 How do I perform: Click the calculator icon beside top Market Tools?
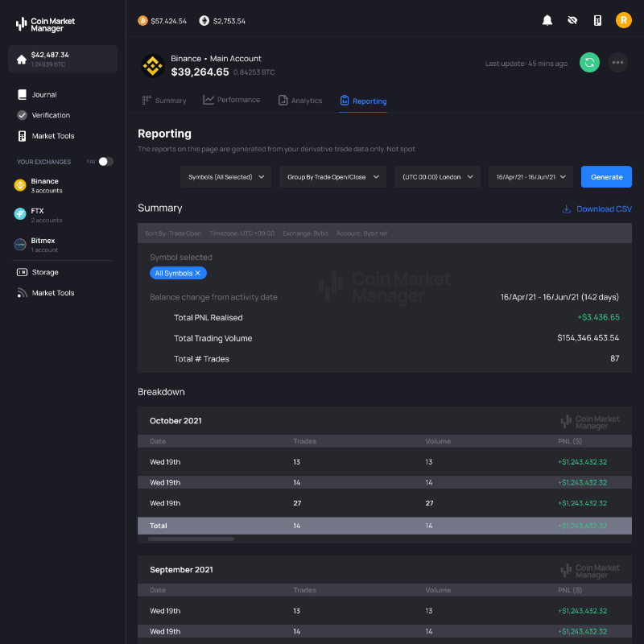tap(23, 136)
